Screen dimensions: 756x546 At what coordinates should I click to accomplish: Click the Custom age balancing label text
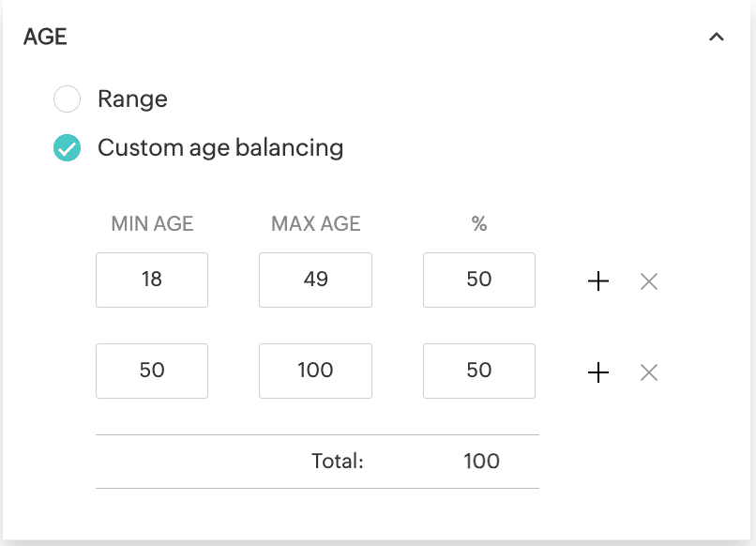click(x=220, y=148)
